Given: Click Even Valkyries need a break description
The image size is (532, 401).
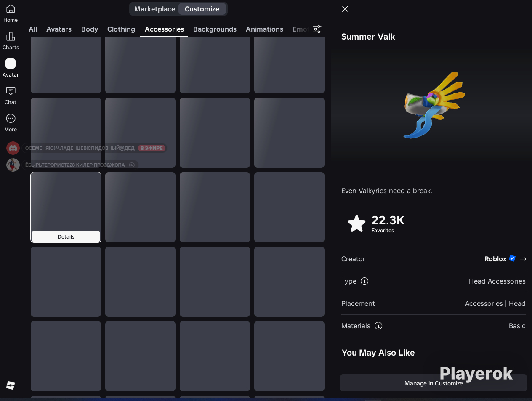Looking at the screenshot, I should (387, 191).
